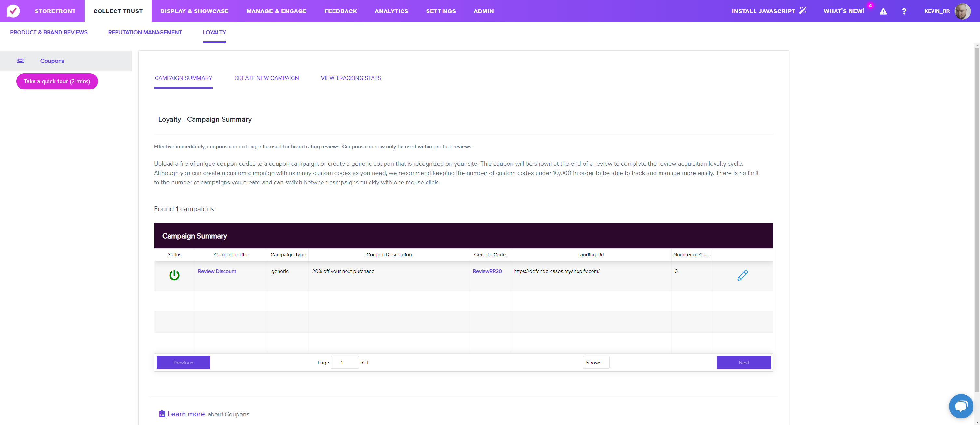This screenshot has width=980, height=425.
Task: Select the Collect Trust menu tab
Action: click(118, 11)
